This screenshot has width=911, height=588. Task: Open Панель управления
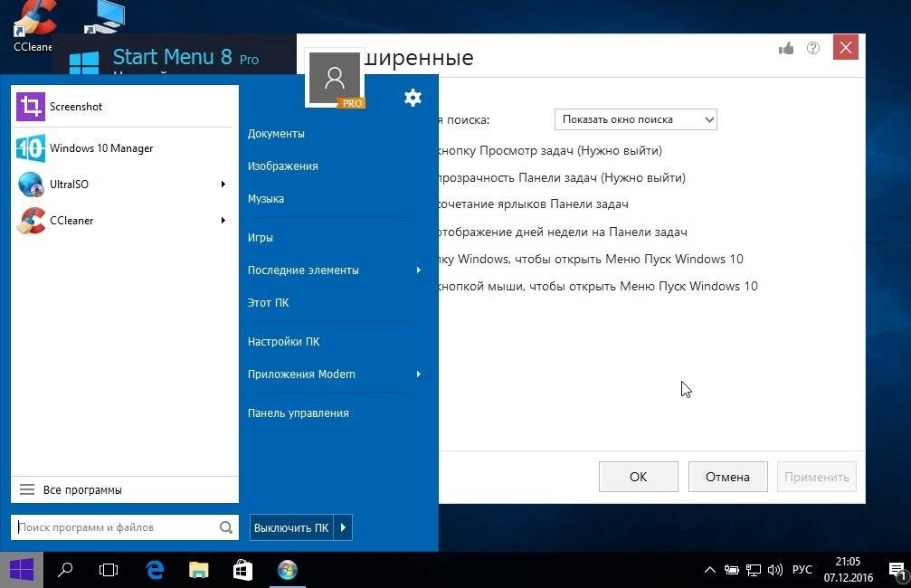(298, 413)
